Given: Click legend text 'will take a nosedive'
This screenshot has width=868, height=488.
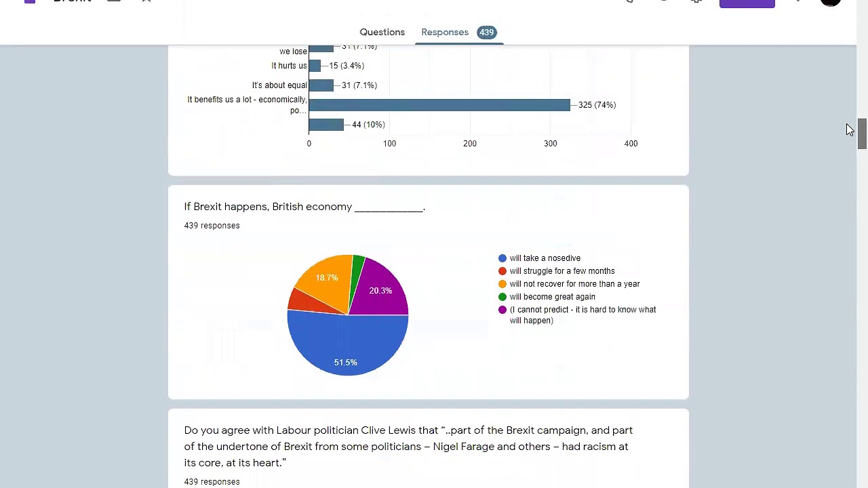Looking at the screenshot, I should coord(545,258).
